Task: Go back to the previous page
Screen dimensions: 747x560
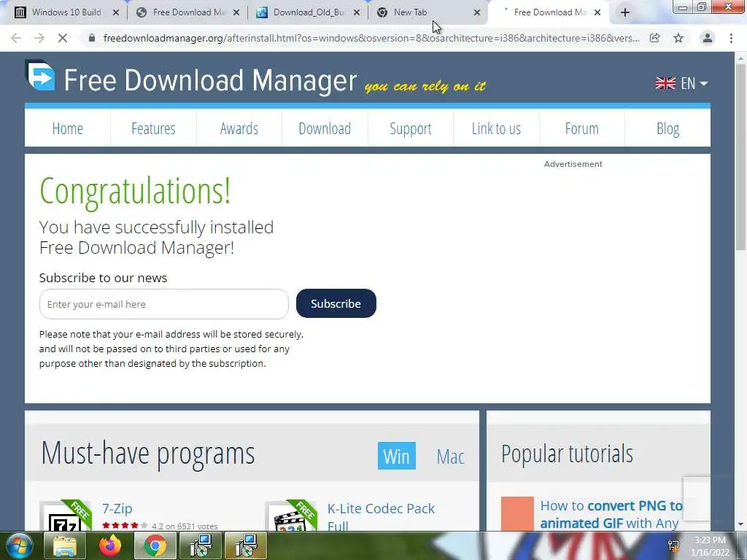Action: (x=16, y=38)
